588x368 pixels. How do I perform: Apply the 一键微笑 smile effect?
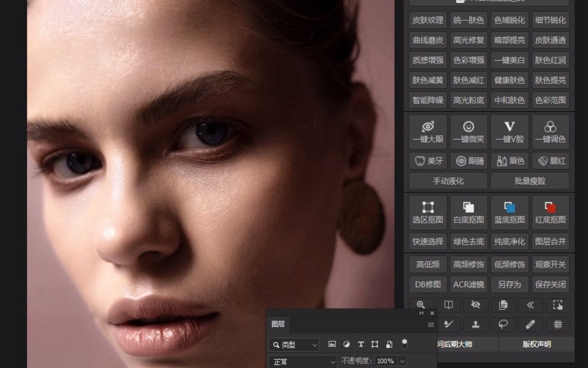469,132
